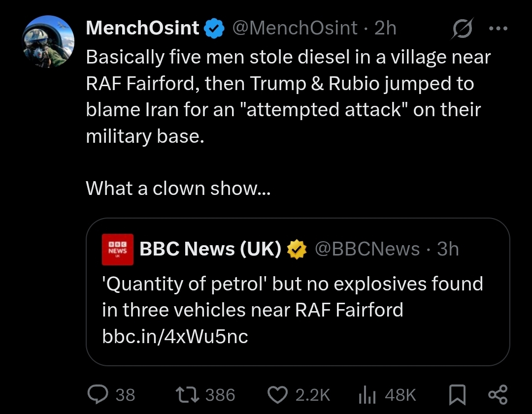Bookmark this MenchOsint post
The width and height of the screenshot is (532, 414).
(x=457, y=395)
